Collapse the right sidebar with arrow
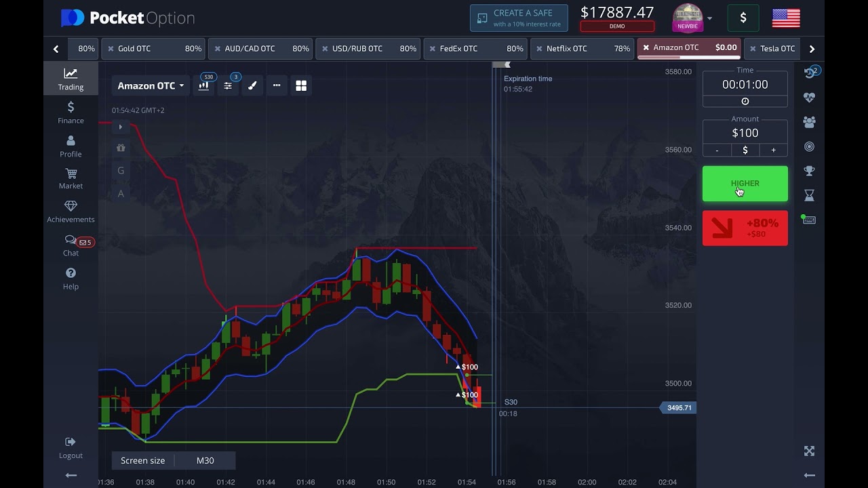The image size is (868, 488). point(809,475)
